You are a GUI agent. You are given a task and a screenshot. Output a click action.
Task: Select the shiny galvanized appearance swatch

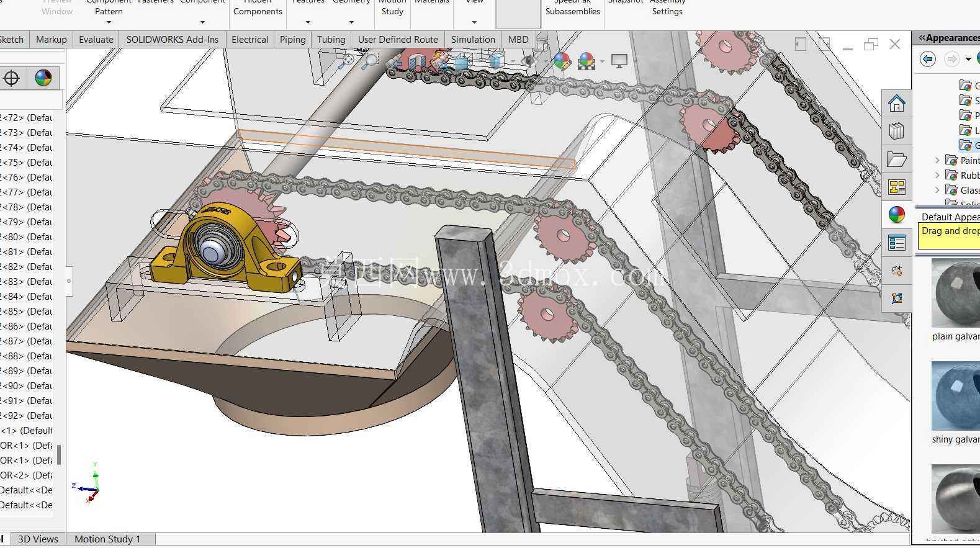click(x=956, y=397)
